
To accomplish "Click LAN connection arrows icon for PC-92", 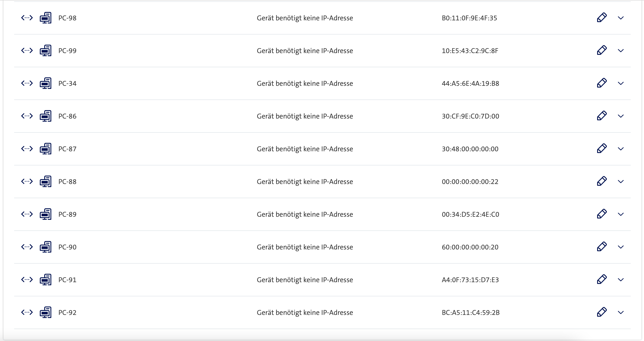I will (27, 312).
